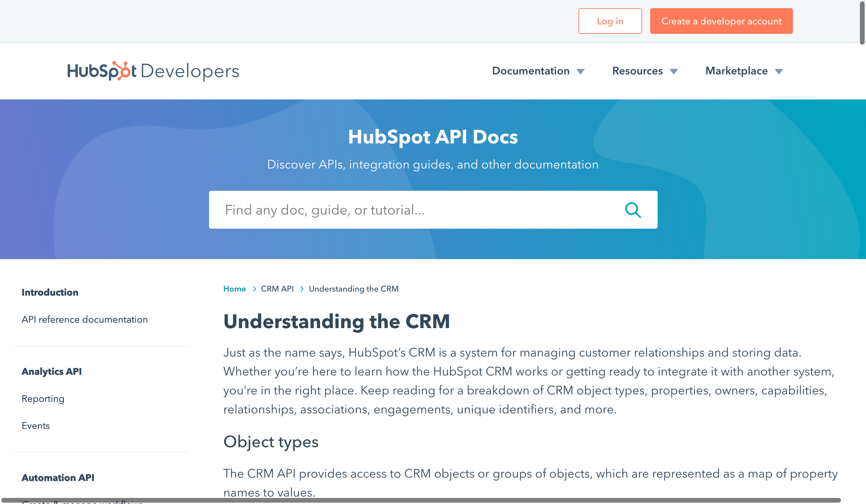Click the magnifying glass search icon
Screen dimensions: 866x504
click(x=633, y=210)
